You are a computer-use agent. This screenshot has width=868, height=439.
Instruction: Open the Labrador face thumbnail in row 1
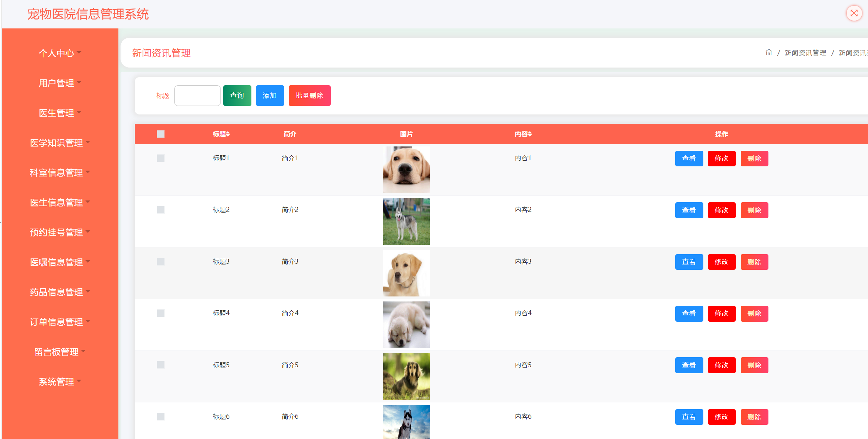pyautogui.click(x=406, y=170)
